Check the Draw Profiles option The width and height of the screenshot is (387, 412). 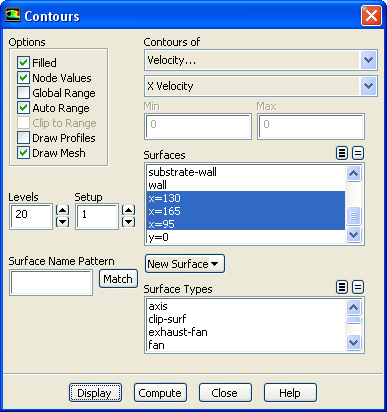click(x=23, y=138)
